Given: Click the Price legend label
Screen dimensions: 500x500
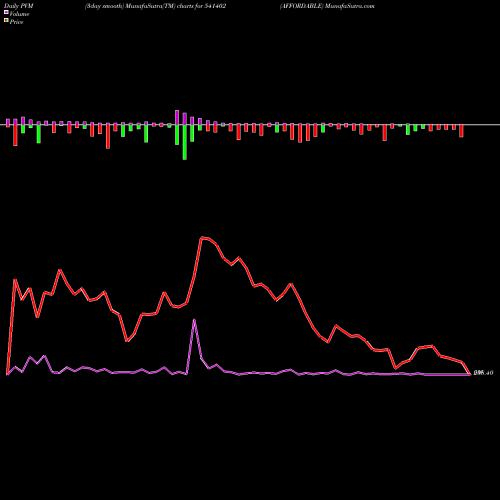Looking at the screenshot, I should (x=16, y=22).
